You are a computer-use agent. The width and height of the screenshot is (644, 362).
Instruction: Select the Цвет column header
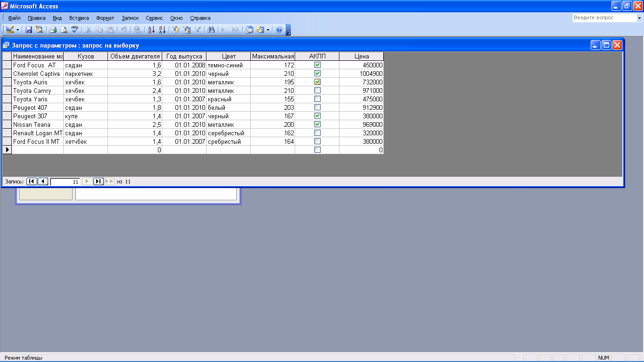[229, 57]
